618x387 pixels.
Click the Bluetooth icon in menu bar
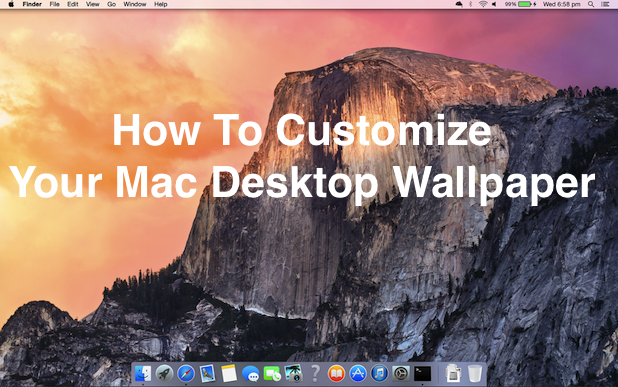pos(471,4)
